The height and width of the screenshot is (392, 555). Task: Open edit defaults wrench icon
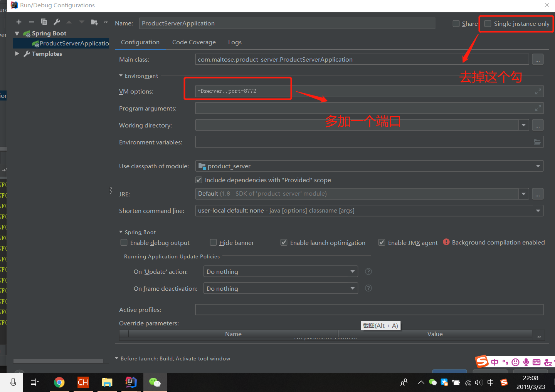(x=57, y=22)
